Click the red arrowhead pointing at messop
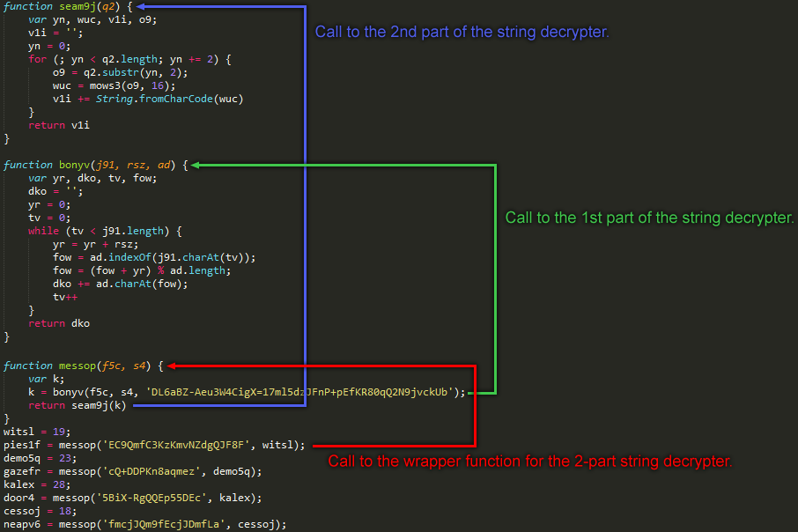The width and height of the screenshot is (798, 532). (x=172, y=366)
